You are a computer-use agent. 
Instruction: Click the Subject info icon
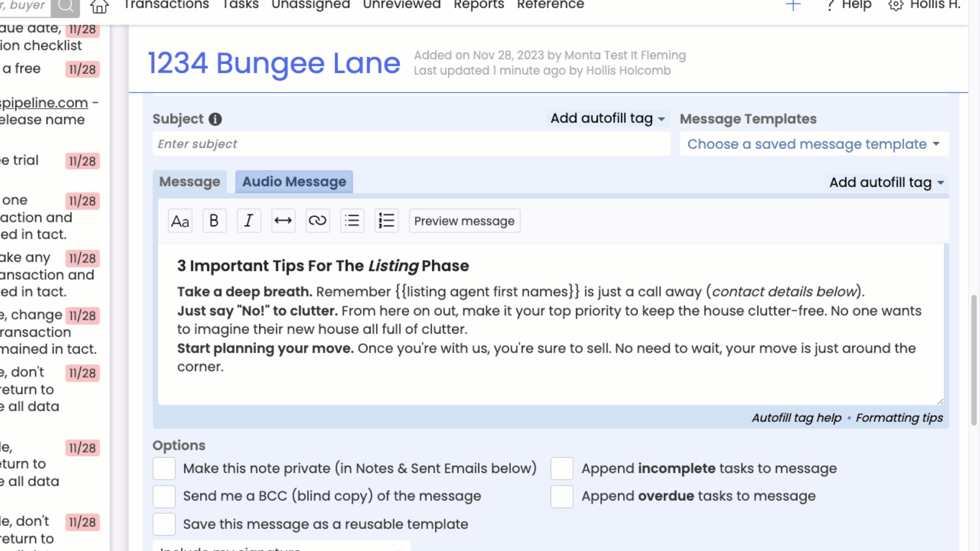click(215, 119)
